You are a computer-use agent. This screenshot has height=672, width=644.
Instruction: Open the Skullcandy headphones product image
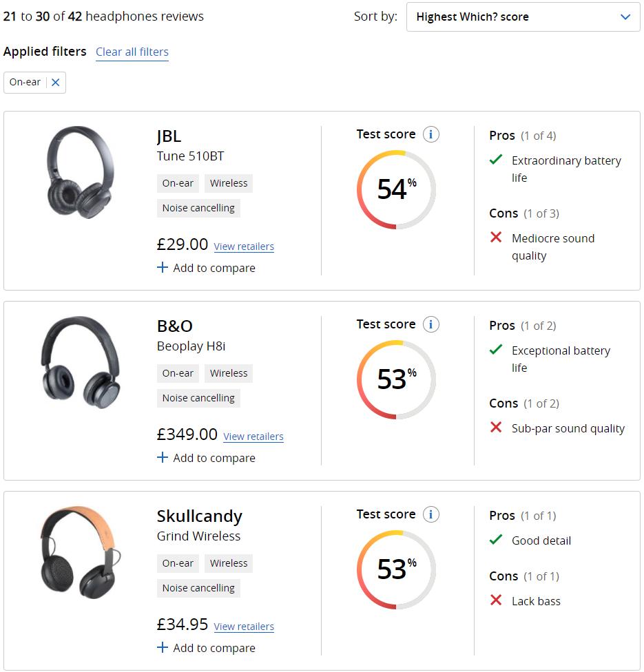click(x=80, y=553)
